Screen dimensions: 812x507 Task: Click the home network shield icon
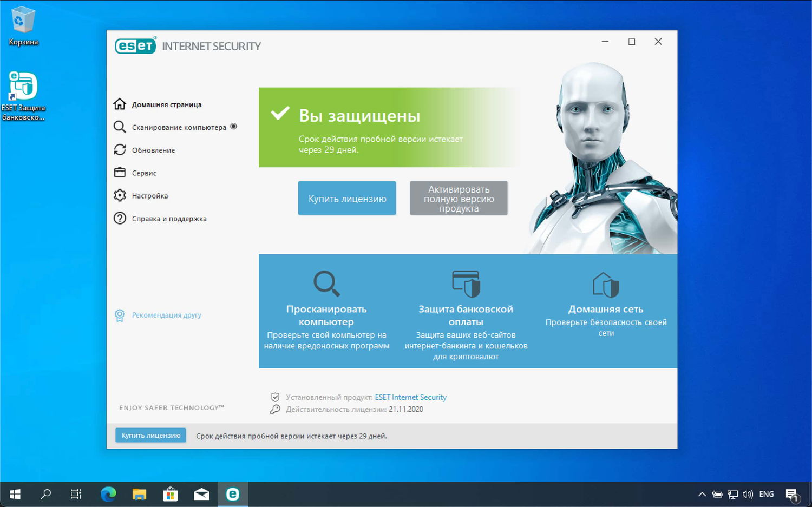click(606, 283)
